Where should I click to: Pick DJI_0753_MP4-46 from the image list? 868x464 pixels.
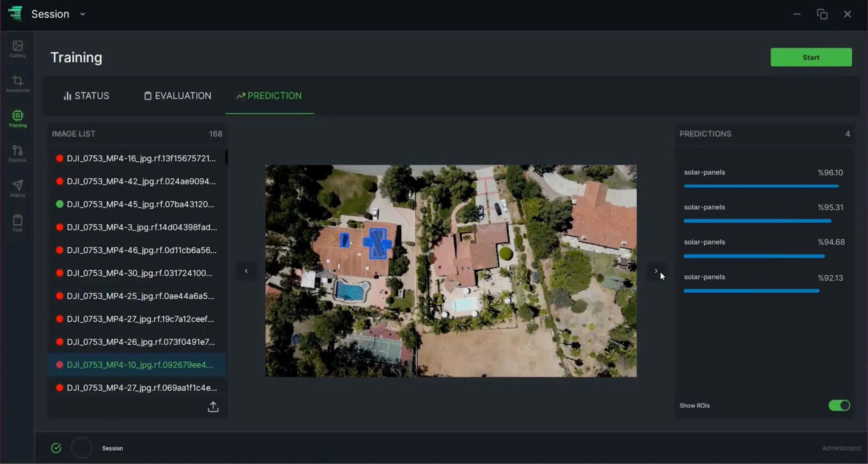pyautogui.click(x=136, y=250)
